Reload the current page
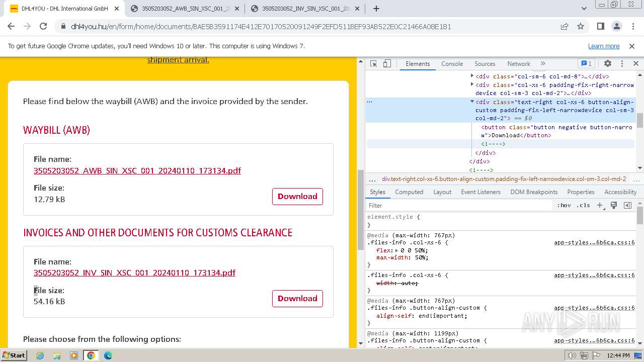The image size is (644, 362). click(x=43, y=27)
